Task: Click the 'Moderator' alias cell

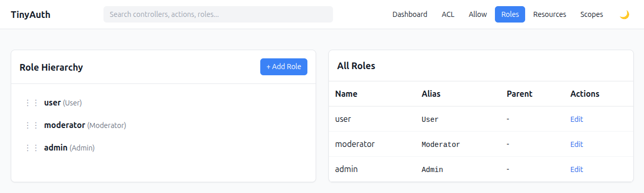Action: pos(441,144)
